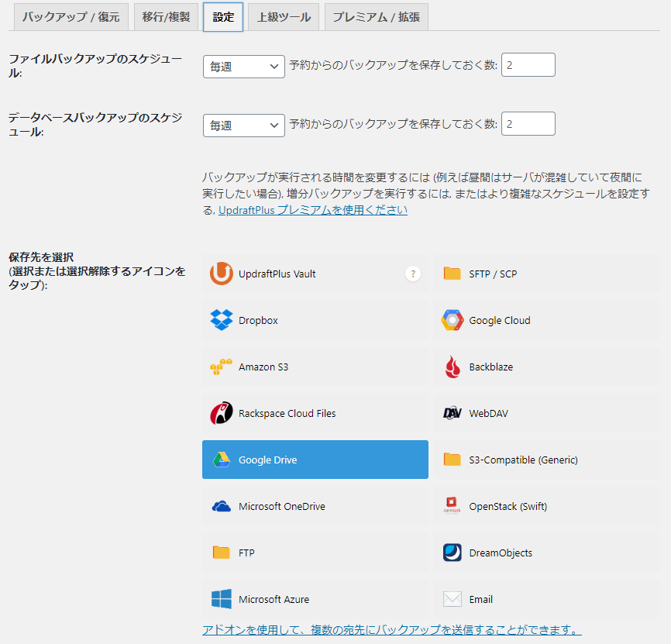Open the UpdraftPlus Vault help question mark
Image resolution: width=671 pixels, height=644 pixels.
point(413,274)
